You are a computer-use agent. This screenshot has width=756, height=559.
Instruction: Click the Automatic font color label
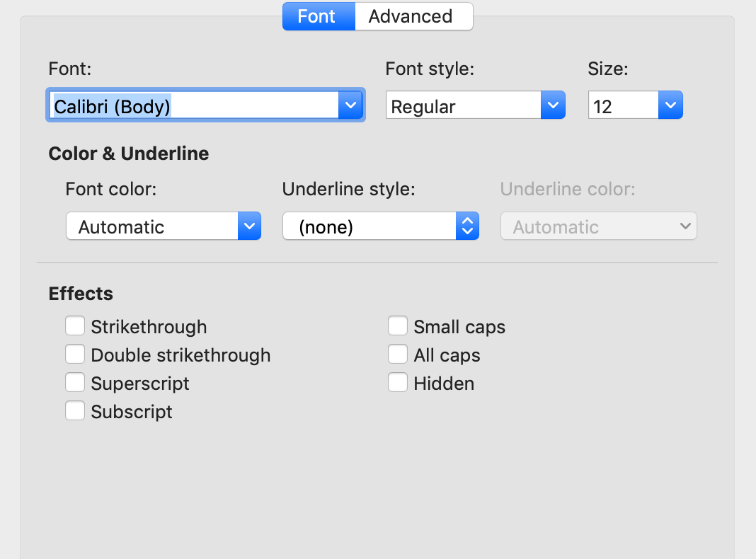(122, 226)
